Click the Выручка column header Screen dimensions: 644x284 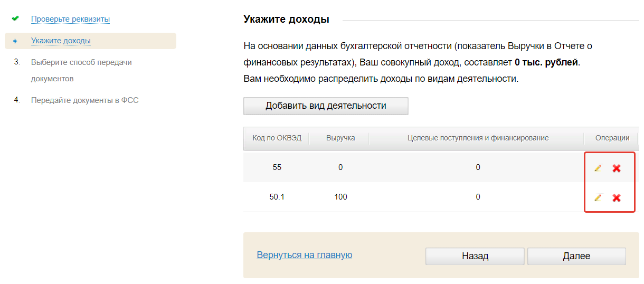point(340,138)
